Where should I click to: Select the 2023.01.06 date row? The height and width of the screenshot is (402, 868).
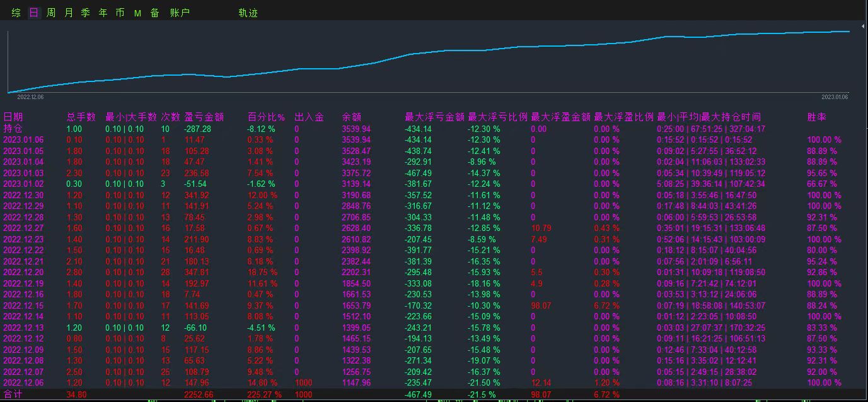(23, 140)
